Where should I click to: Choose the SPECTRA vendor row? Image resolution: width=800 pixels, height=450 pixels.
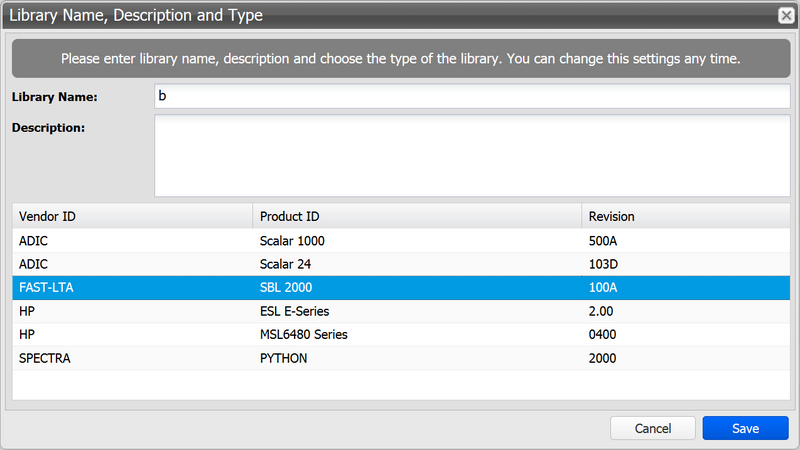pos(46,358)
